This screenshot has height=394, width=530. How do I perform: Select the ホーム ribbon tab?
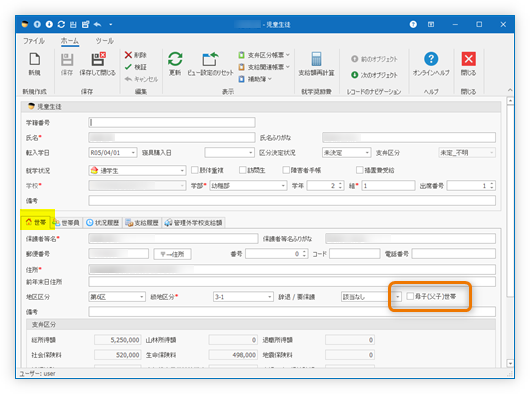click(70, 41)
